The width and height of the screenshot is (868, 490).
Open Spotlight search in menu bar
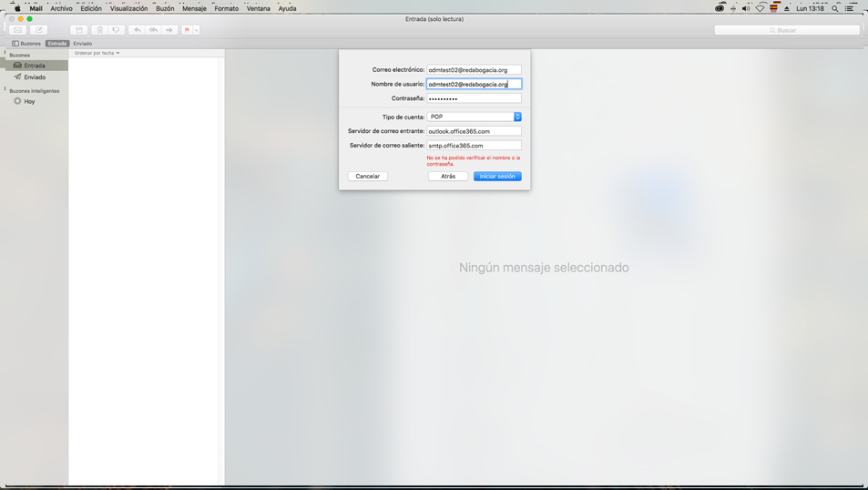pyautogui.click(x=834, y=8)
